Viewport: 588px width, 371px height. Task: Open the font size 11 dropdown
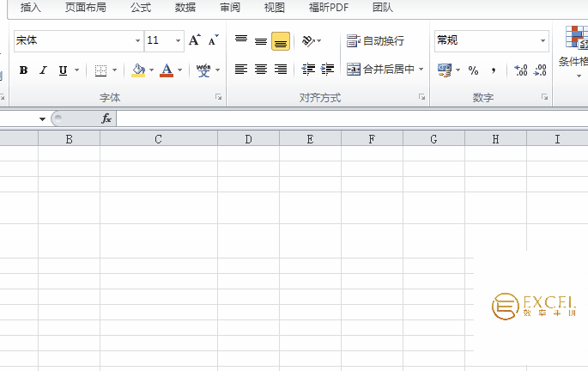click(x=179, y=40)
